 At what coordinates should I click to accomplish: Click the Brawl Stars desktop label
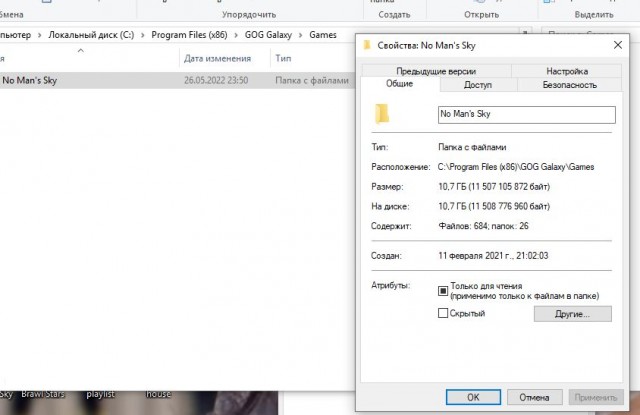[x=43, y=394]
